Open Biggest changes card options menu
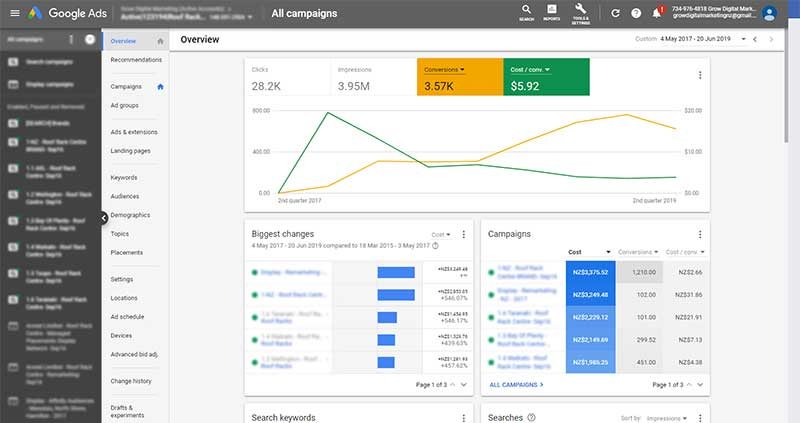Image resolution: width=800 pixels, height=423 pixels. (463, 234)
